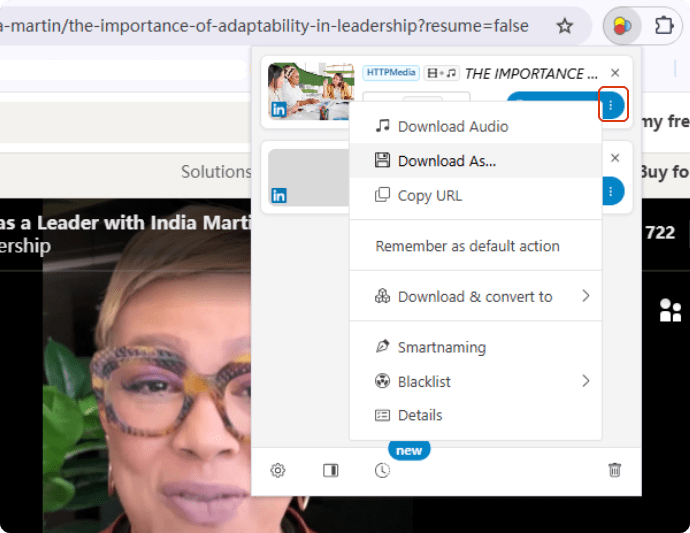Viewport: 690px width, 533px height.
Task: Bookmark this page with the star icon
Action: (565, 26)
